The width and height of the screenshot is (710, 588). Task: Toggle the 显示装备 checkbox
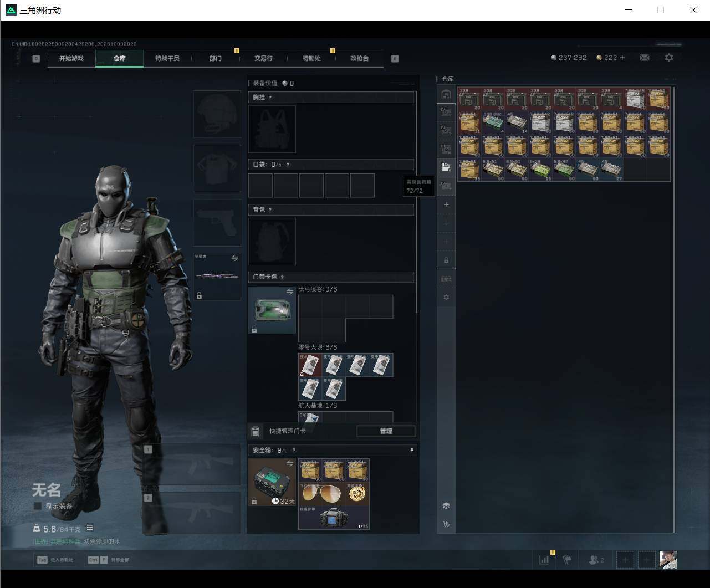[x=38, y=506]
